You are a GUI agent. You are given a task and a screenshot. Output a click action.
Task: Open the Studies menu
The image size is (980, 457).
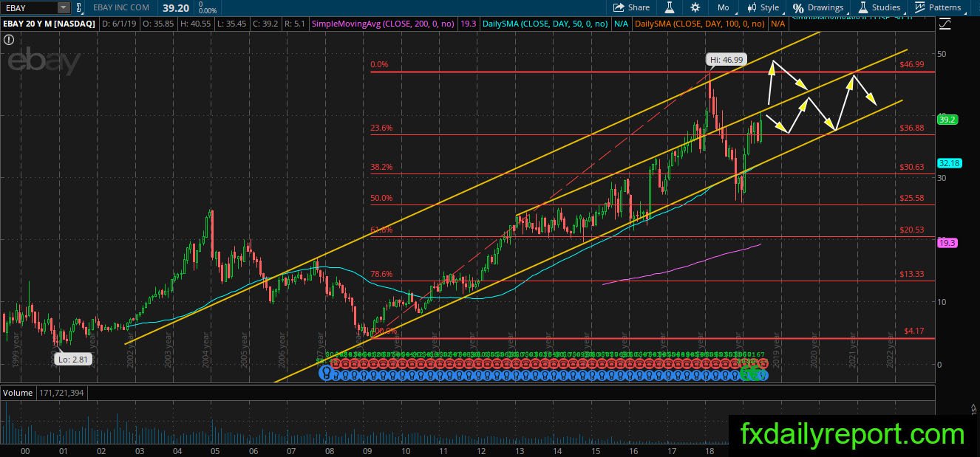tap(879, 7)
